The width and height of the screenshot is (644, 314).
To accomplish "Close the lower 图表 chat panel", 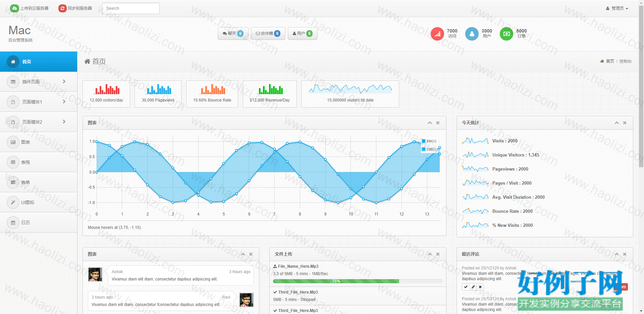I will (251, 254).
